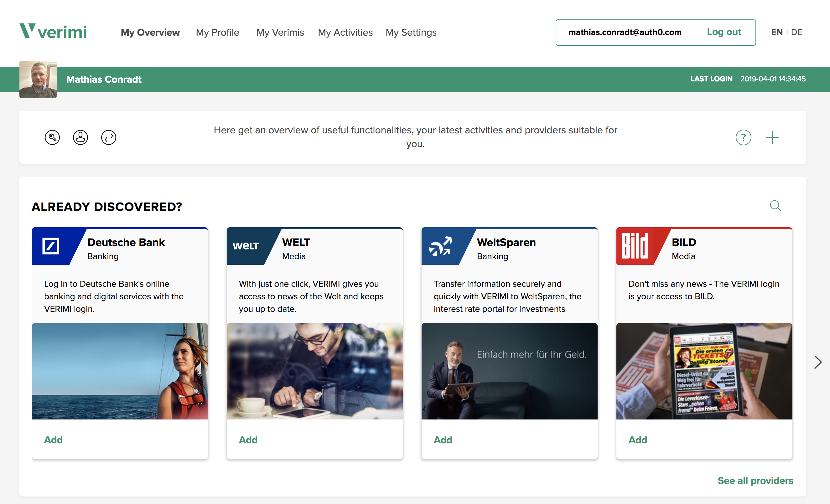
Task: Open the My Profile tab
Action: pos(217,32)
